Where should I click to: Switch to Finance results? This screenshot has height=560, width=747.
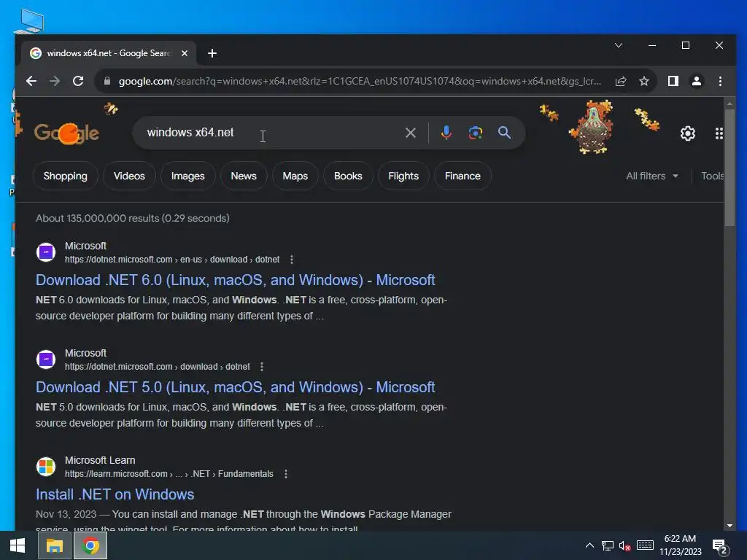tap(462, 176)
